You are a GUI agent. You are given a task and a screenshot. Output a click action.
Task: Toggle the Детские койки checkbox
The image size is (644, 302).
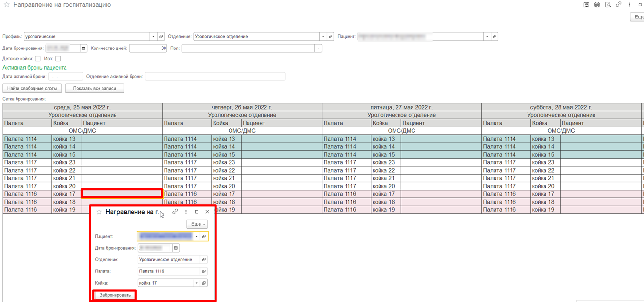click(38, 59)
